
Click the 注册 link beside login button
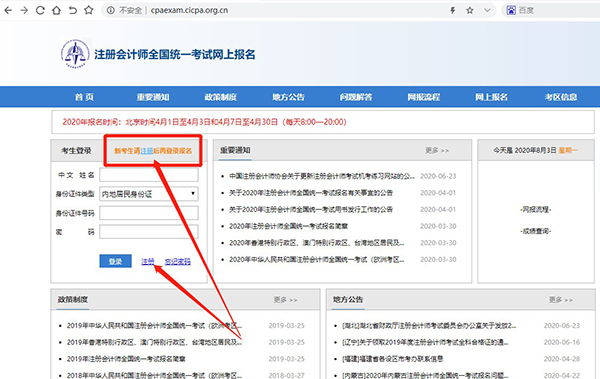point(148,261)
